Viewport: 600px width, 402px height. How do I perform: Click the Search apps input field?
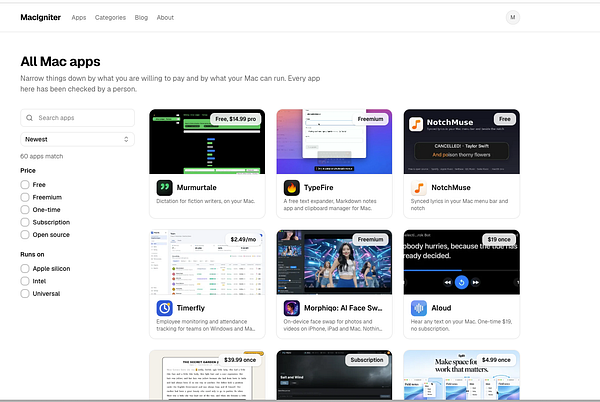click(x=77, y=118)
